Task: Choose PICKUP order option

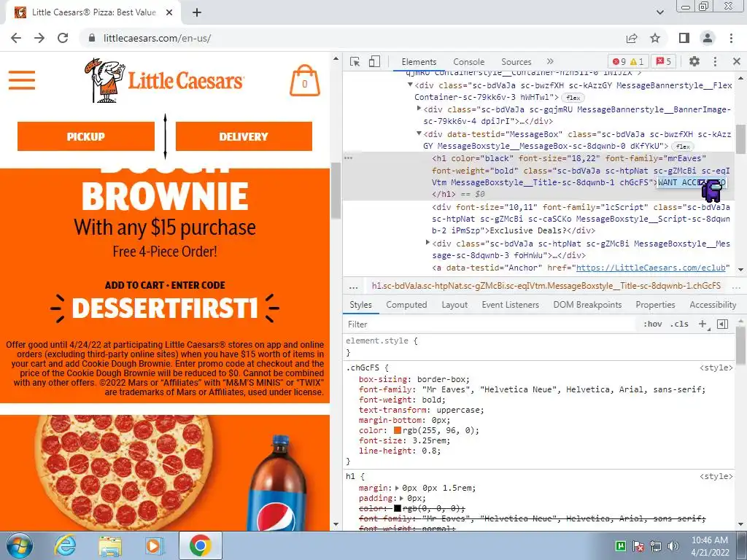Action: (86, 136)
